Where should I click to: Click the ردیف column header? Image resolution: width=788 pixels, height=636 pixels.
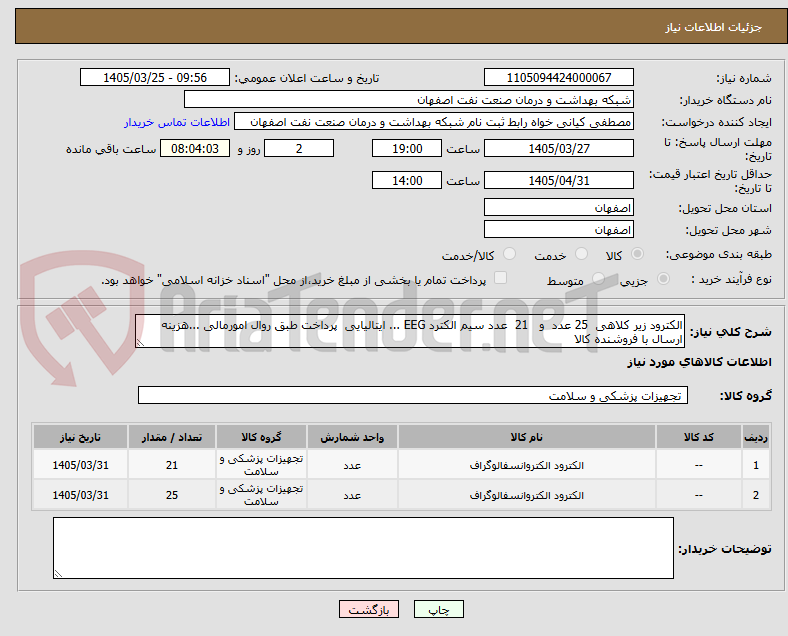pos(755,437)
